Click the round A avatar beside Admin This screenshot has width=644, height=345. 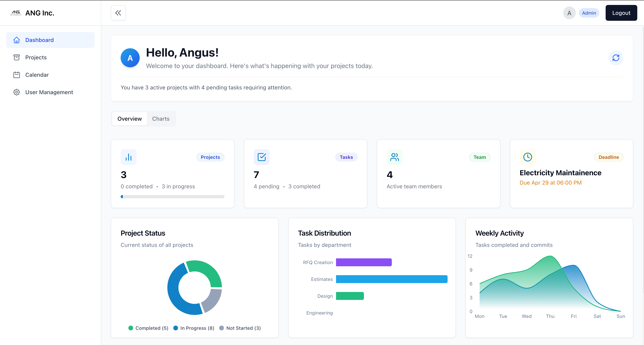click(x=569, y=13)
